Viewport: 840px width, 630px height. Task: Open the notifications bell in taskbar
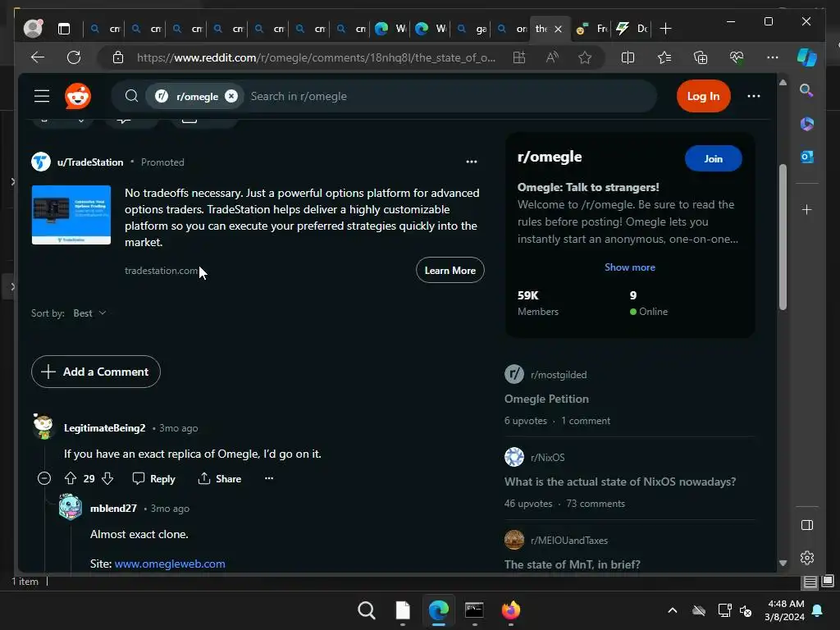pyautogui.click(x=818, y=610)
